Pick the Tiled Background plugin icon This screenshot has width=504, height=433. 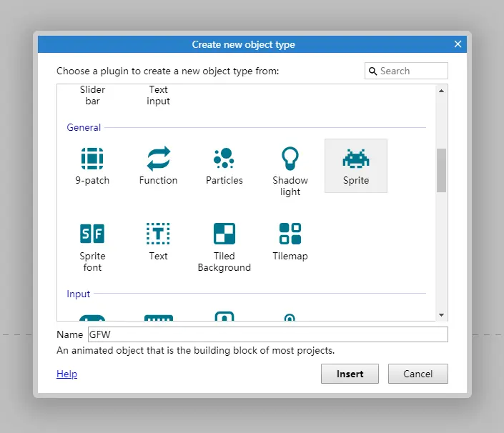click(x=224, y=234)
